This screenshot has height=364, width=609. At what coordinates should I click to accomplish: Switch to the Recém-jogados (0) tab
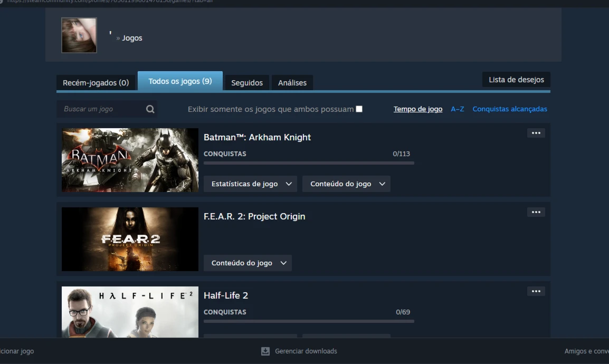point(96,83)
